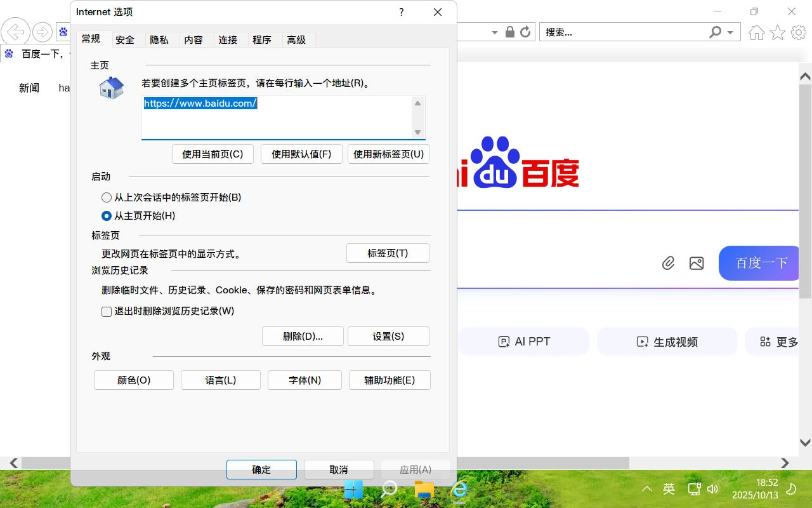This screenshot has width=812, height=508.
Task: Expand hidden icons in system tray
Action: tap(646, 489)
